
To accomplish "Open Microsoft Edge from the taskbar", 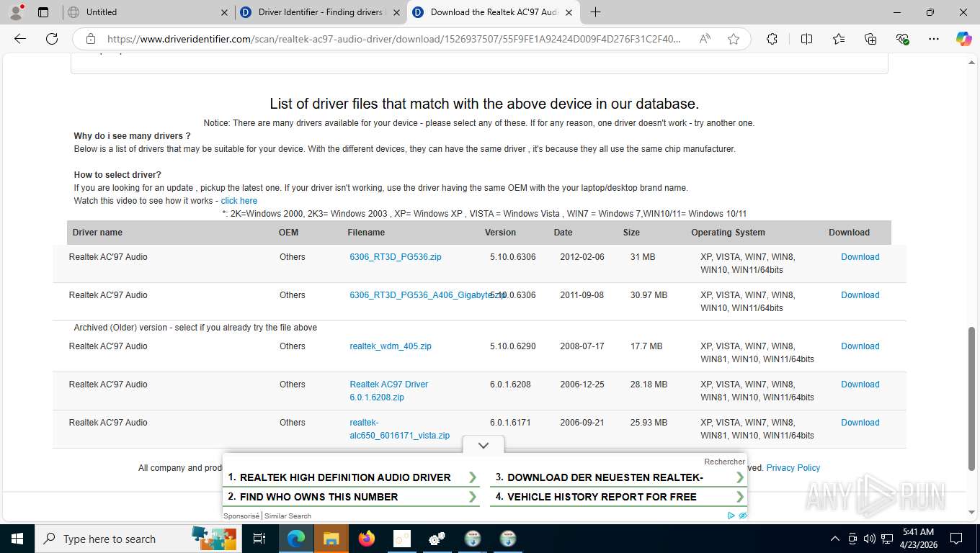I will click(x=296, y=539).
